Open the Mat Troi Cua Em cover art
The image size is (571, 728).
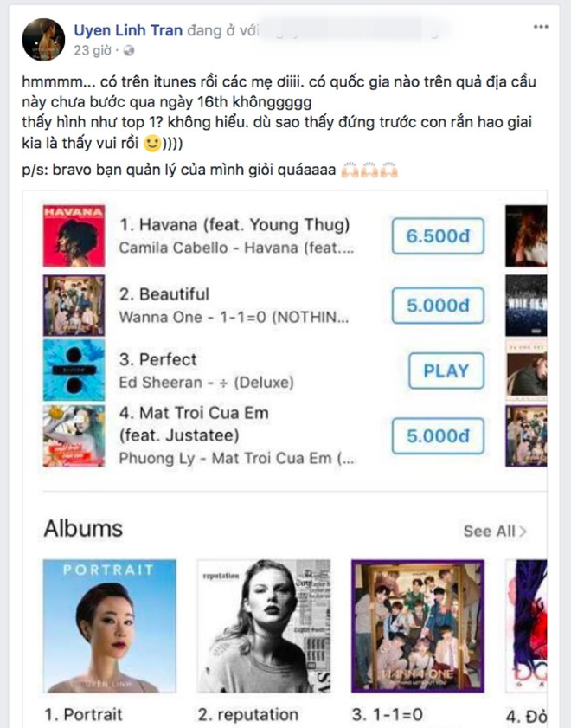[74, 435]
